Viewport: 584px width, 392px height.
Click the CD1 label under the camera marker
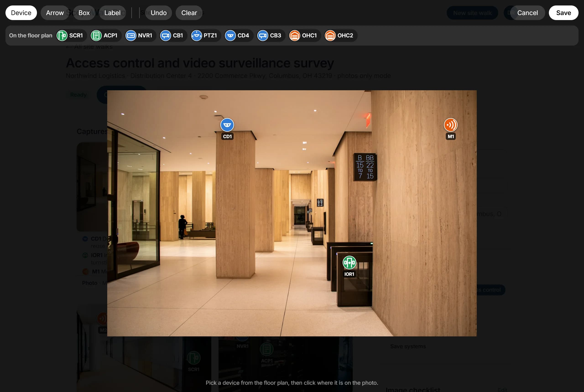[x=227, y=137]
